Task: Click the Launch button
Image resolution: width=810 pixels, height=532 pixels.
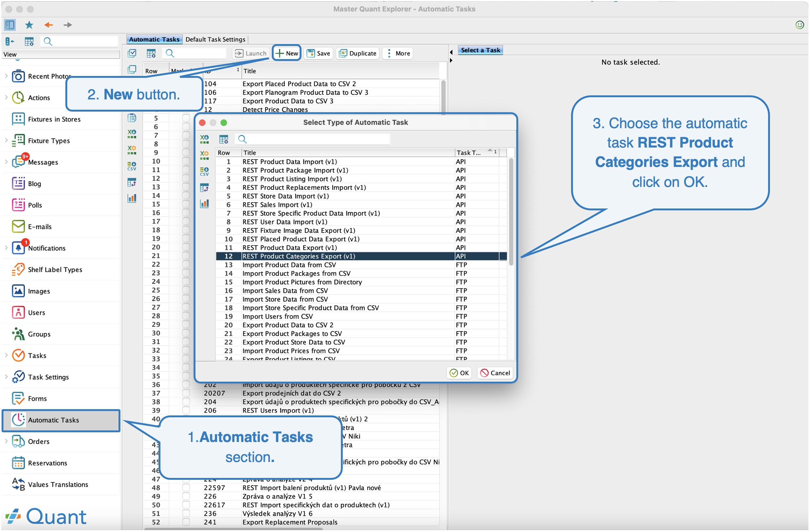Action: tap(251, 53)
